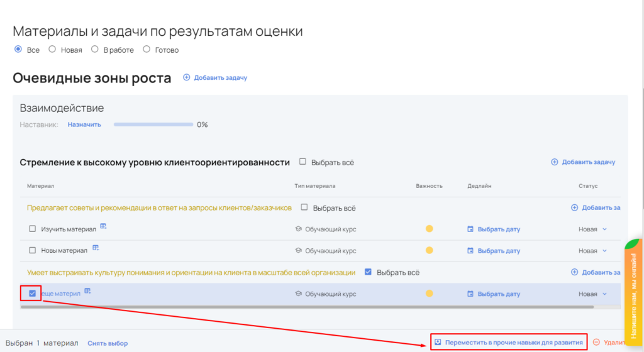Expand status dropdown in highlighted еще материал row
Viewport: 644px width, 352px height.
pos(604,294)
